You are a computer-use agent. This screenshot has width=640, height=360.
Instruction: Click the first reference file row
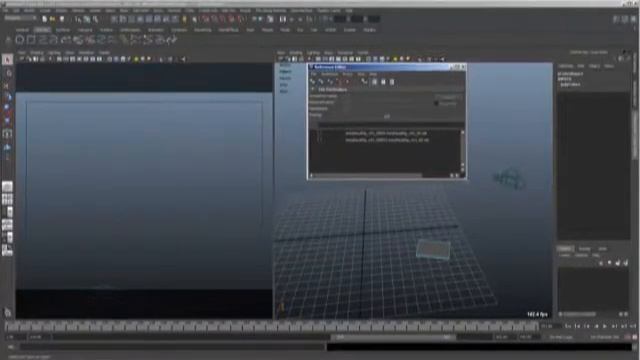[x=387, y=133]
